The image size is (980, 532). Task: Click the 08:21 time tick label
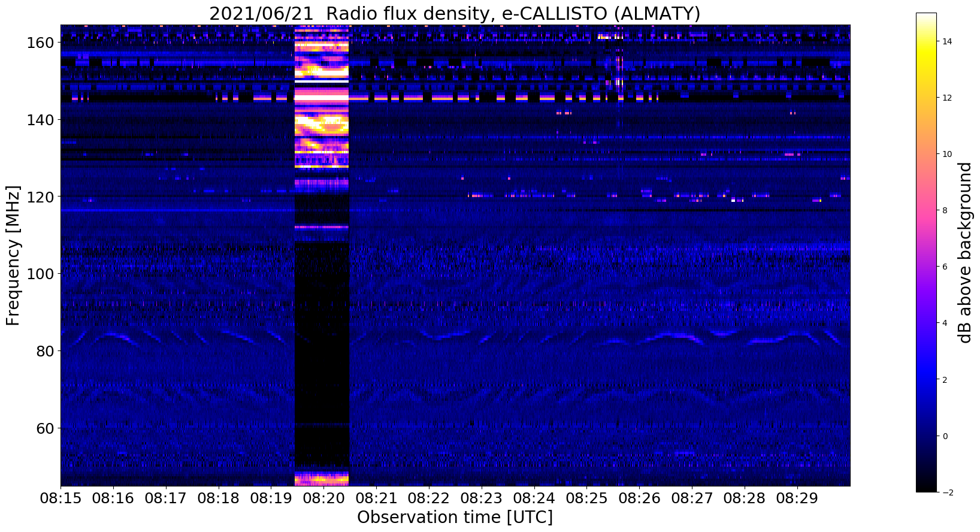(376, 498)
